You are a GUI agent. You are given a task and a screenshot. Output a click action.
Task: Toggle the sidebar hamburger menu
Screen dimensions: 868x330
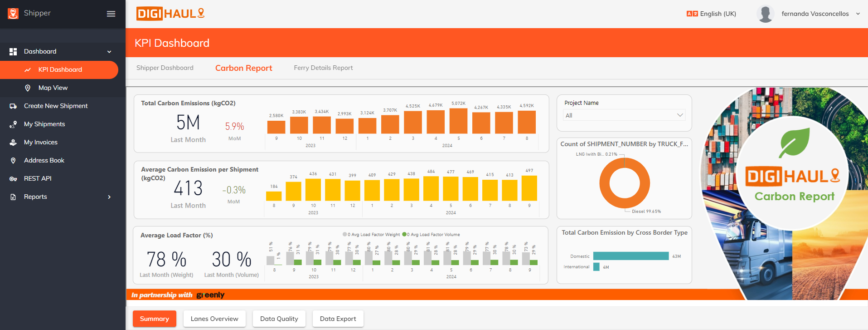111,14
